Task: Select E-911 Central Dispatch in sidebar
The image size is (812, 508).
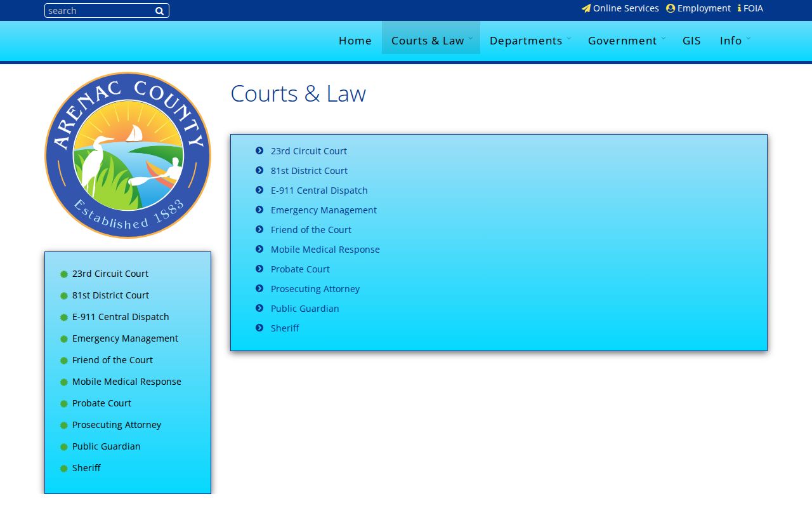Action: pyautogui.click(x=121, y=317)
